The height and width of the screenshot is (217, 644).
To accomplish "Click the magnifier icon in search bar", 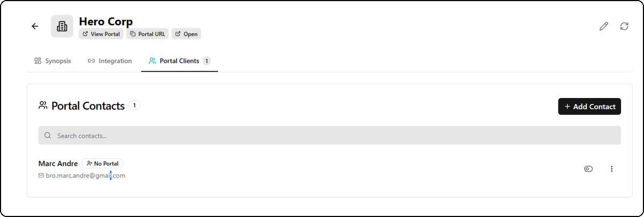I will 48,136.
